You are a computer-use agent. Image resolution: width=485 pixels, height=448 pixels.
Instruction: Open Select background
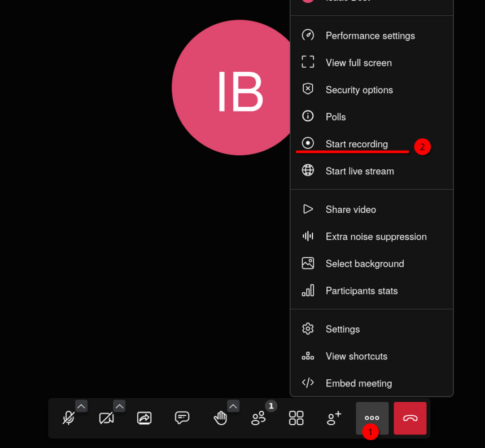[372, 263]
